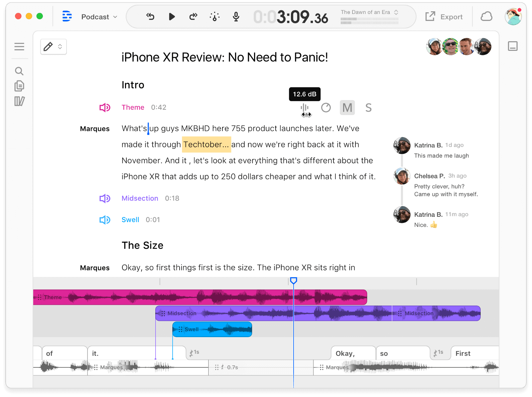Click the Theme track pan dial icon

tap(326, 108)
